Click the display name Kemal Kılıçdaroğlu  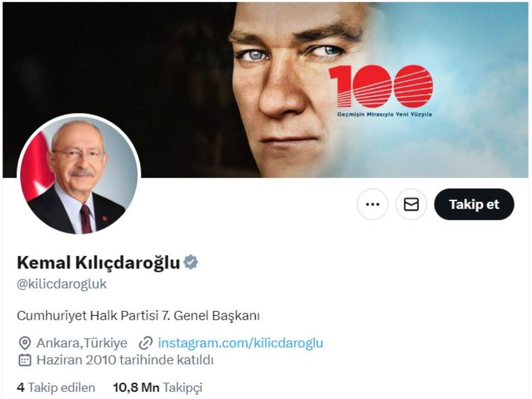pos(98,262)
